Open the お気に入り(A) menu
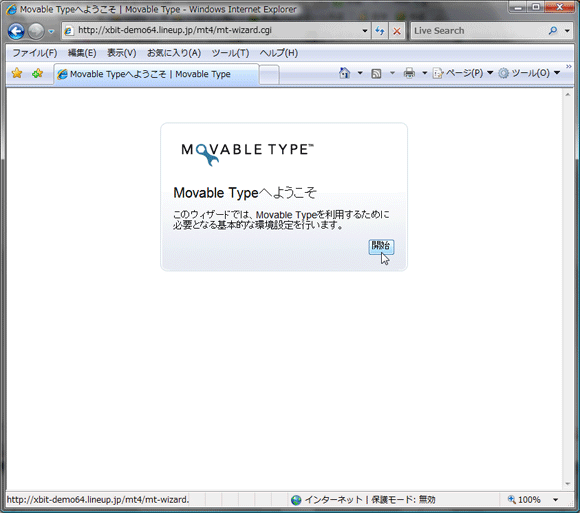This screenshot has height=513, width=580. tap(174, 53)
